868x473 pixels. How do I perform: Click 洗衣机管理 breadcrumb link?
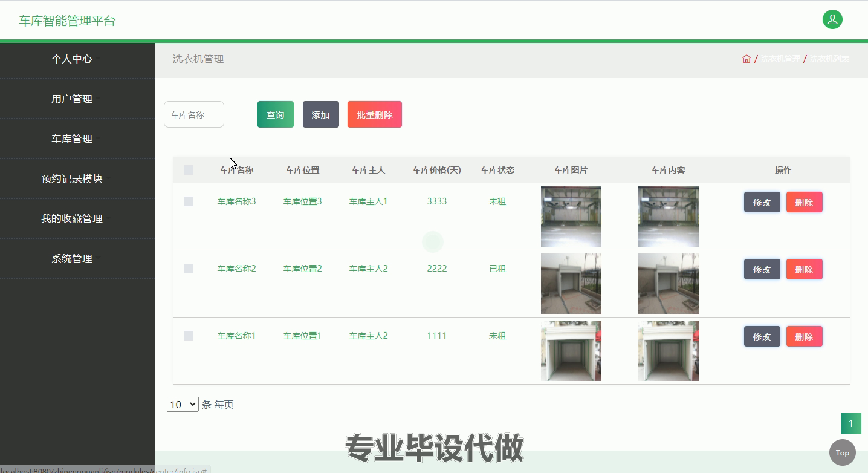tap(780, 59)
